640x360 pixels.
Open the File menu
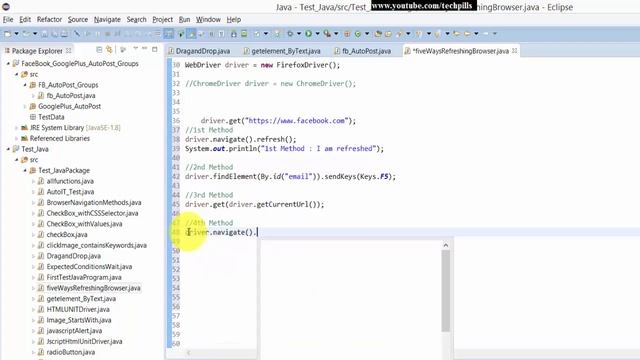click(x=8, y=20)
